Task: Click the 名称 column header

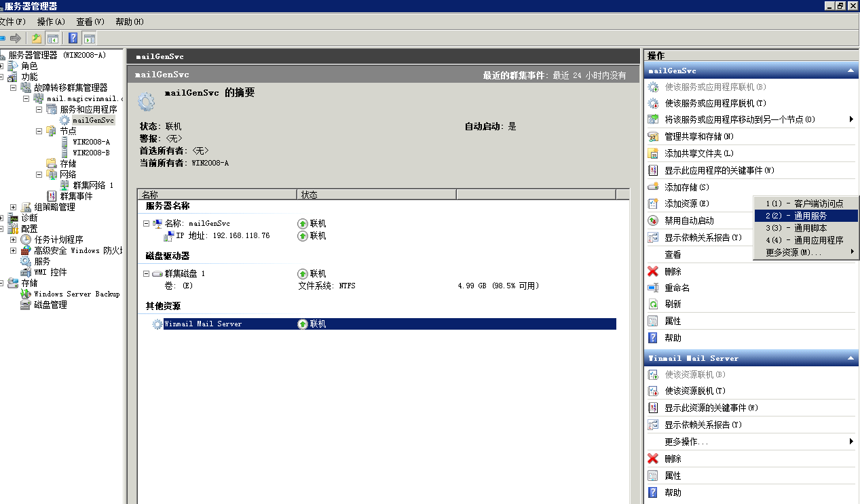Action: click(x=217, y=195)
